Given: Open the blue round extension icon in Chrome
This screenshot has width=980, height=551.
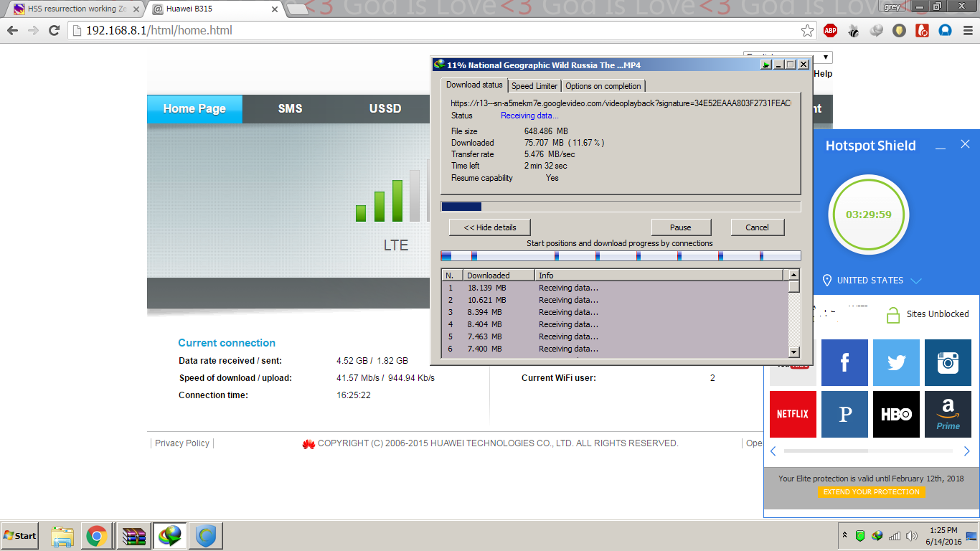Looking at the screenshot, I should (x=945, y=31).
